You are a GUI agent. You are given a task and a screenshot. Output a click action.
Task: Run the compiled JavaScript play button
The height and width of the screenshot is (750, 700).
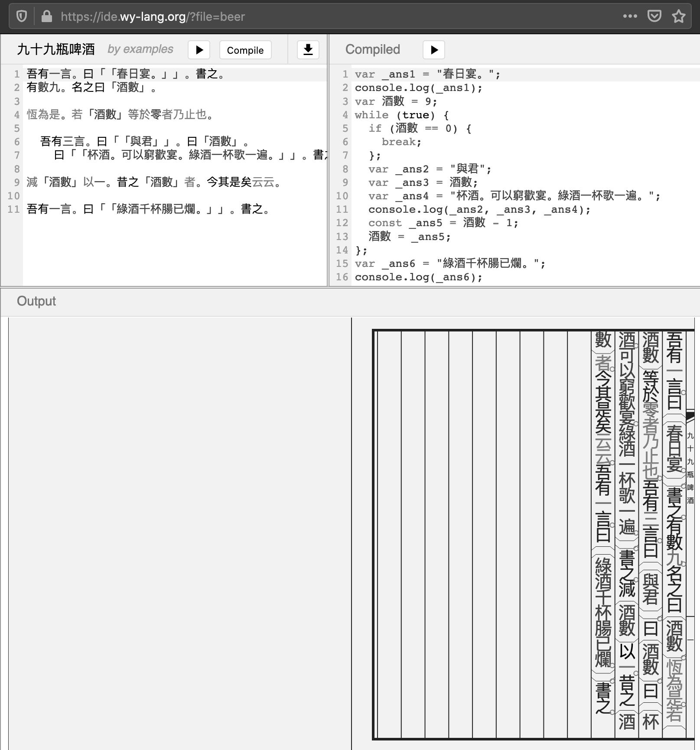[x=434, y=50]
